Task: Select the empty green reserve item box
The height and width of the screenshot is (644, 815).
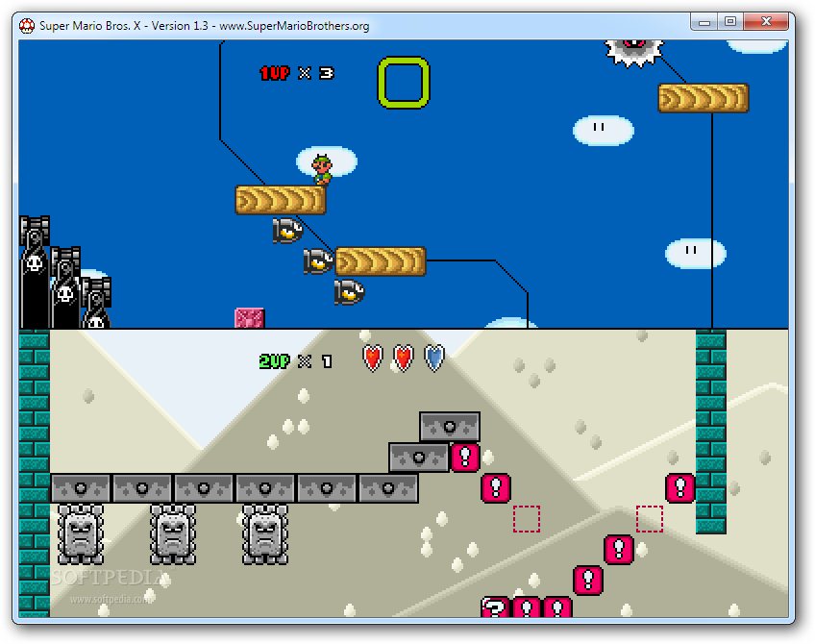Action: [404, 83]
